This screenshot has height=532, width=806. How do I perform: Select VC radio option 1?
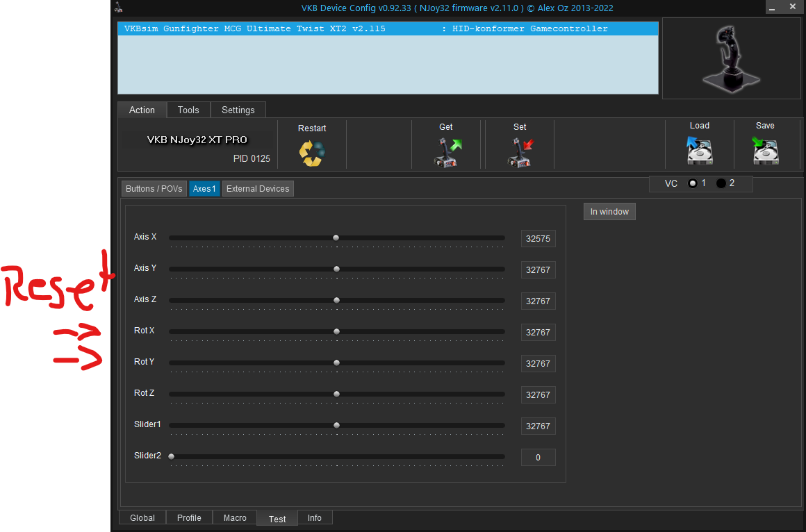coord(692,183)
